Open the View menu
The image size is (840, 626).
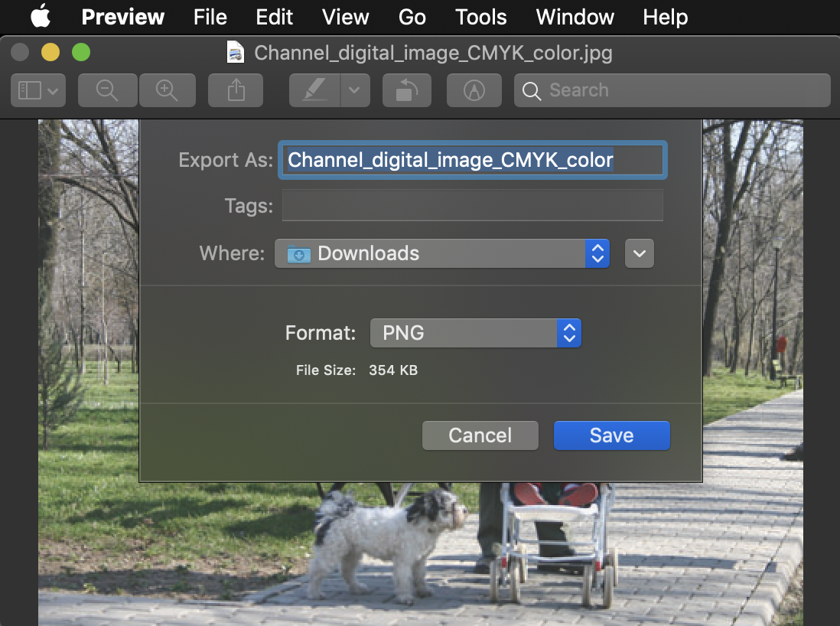coord(346,17)
